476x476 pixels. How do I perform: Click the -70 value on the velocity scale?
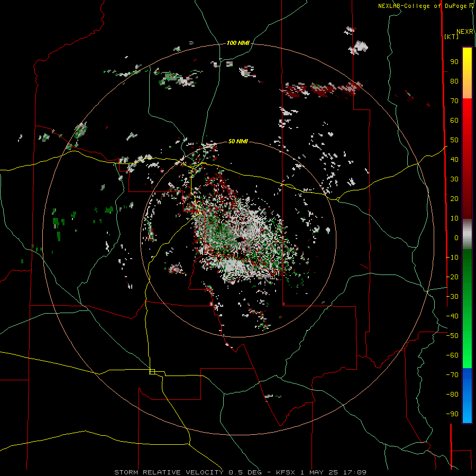click(452, 375)
